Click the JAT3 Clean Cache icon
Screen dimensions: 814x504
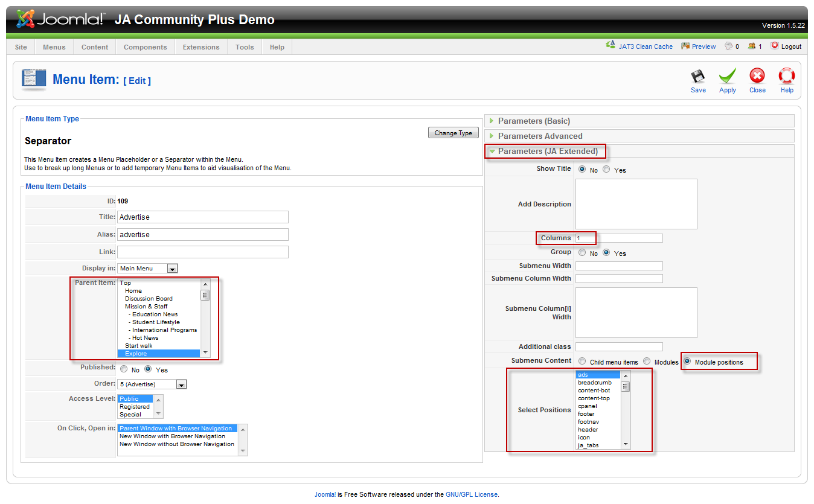tap(610, 46)
